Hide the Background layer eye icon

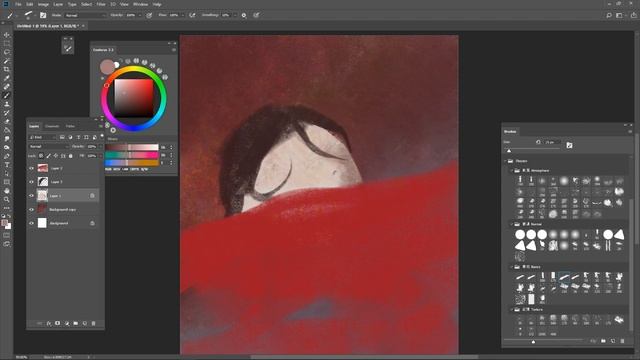31,223
